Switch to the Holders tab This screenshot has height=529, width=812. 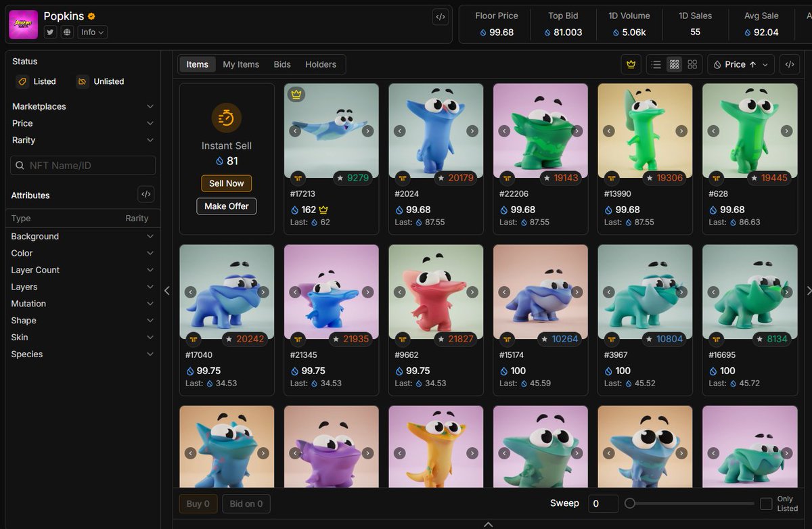(321, 64)
